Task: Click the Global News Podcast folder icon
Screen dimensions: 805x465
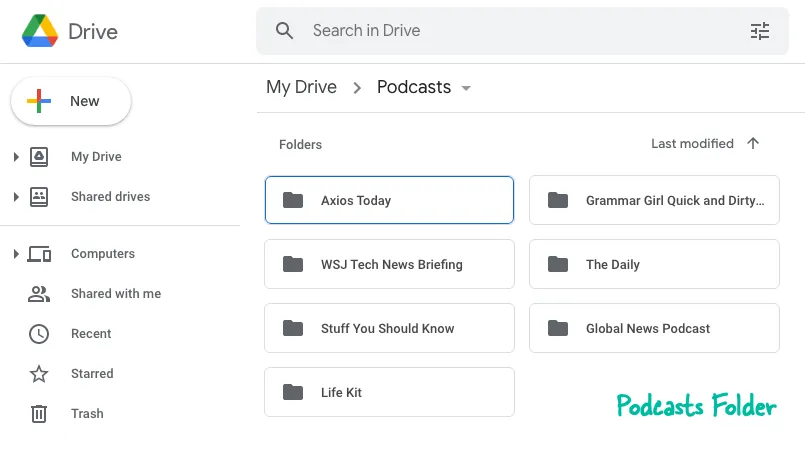Action: coord(558,328)
